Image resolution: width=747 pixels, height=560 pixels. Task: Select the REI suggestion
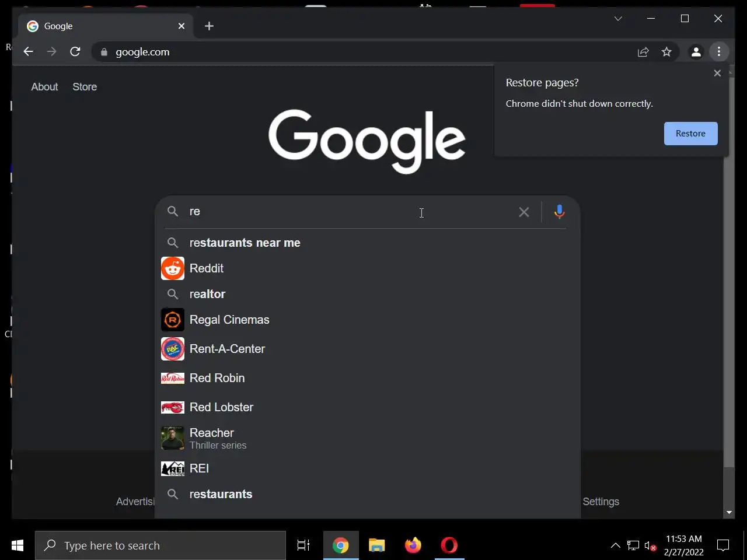tap(368, 468)
